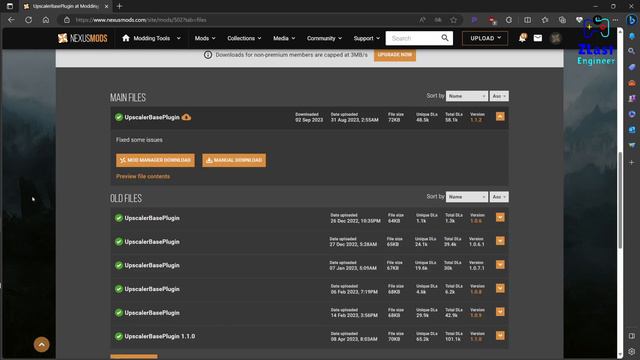Add page to favorites with the star

pos(453,20)
